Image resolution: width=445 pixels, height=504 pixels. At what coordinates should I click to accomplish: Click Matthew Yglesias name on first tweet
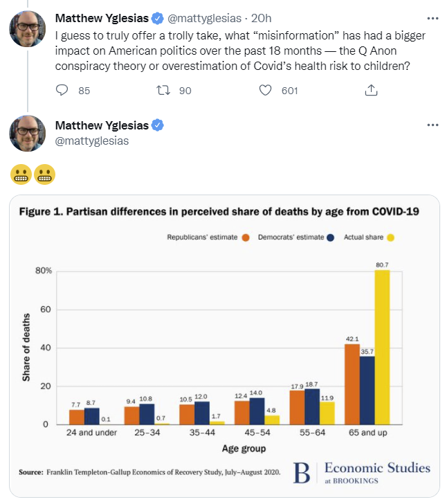(x=101, y=17)
